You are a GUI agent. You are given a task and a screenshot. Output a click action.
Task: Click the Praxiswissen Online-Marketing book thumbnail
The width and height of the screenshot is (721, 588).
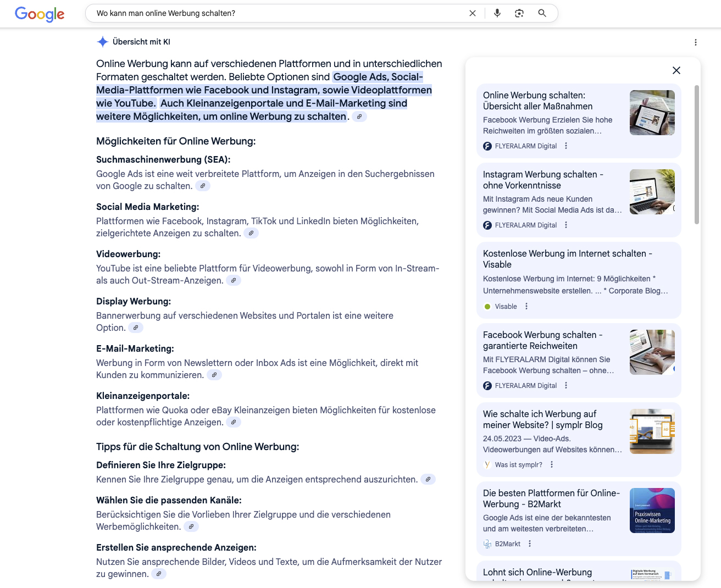click(652, 511)
